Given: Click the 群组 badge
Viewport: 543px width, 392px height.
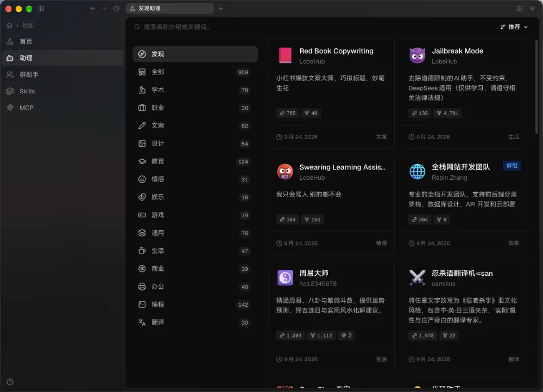Looking at the screenshot, I should tap(512, 166).
